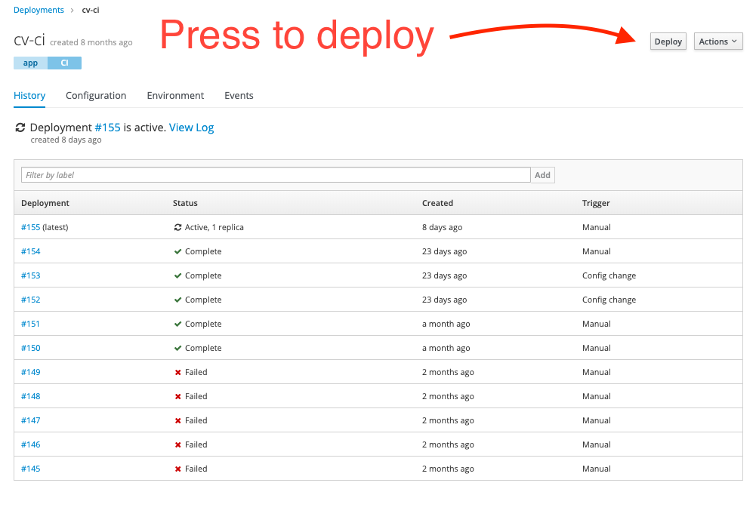Screen dimensions: 756x532
Task: Click the green check icon next to #151
Action: coord(177,324)
